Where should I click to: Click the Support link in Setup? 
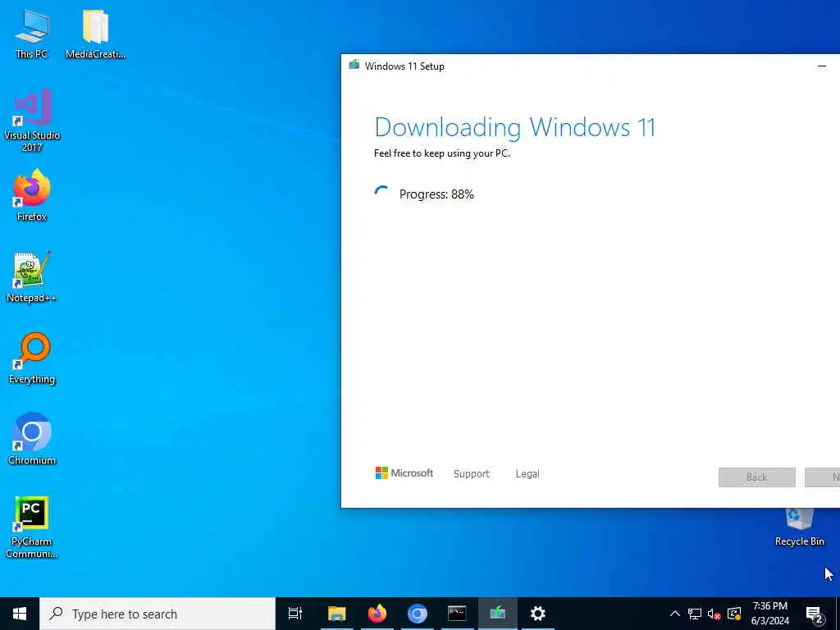[472, 473]
